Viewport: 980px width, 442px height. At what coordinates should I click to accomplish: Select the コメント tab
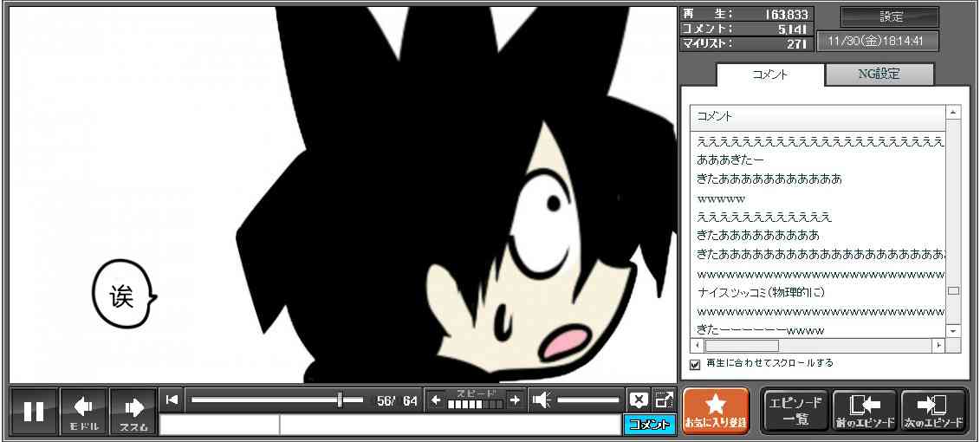[x=769, y=75]
